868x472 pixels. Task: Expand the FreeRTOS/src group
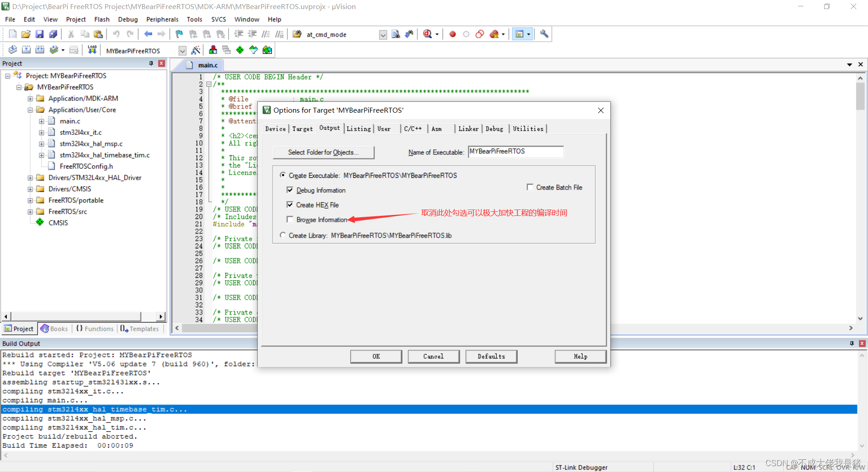[x=30, y=212]
